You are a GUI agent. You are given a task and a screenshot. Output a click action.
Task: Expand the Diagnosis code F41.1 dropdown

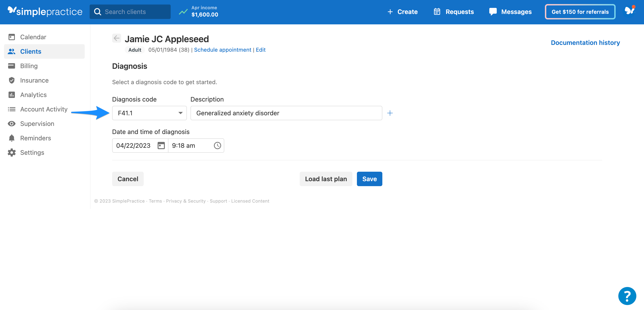coord(181,113)
